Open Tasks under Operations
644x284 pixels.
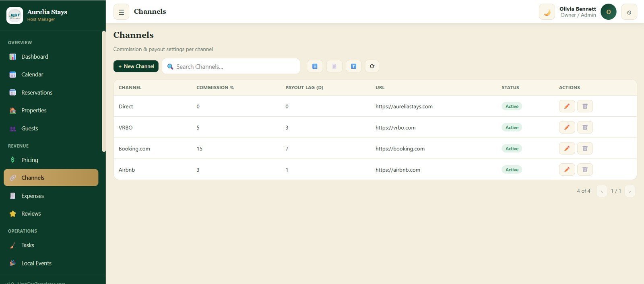pyautogui.click(x=51, y=245)
